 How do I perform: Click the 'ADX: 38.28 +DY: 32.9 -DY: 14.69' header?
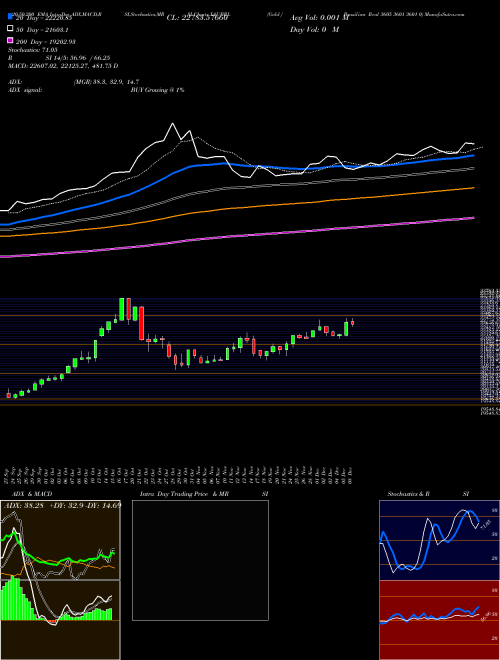(x=63, y=505)
